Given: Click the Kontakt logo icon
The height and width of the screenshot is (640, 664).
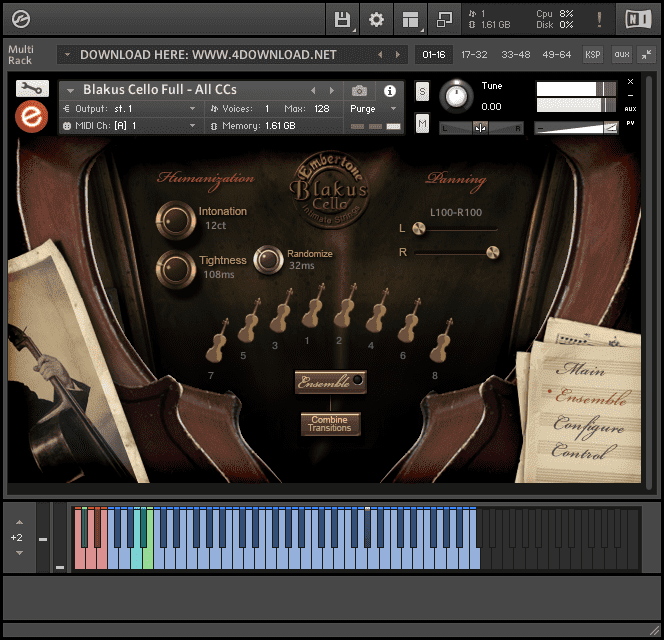Looking at the screenshot, I should (x=20, y=19).
